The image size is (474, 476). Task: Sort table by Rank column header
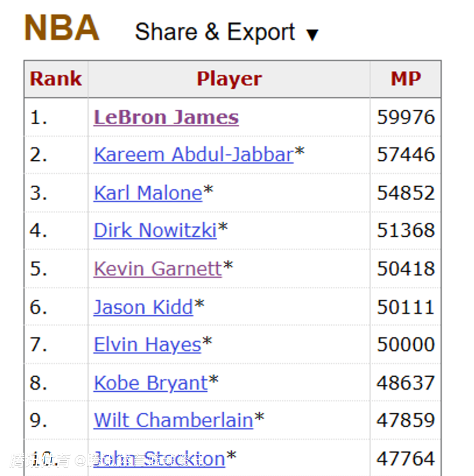tap(56, 79)
